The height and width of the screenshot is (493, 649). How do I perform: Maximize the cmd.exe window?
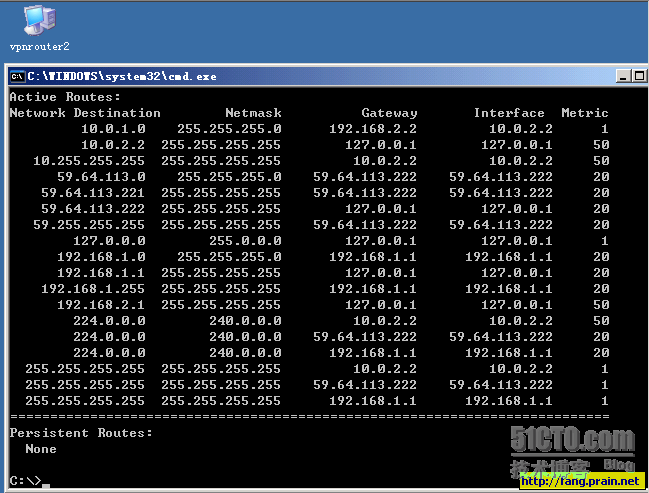[639, 76]
